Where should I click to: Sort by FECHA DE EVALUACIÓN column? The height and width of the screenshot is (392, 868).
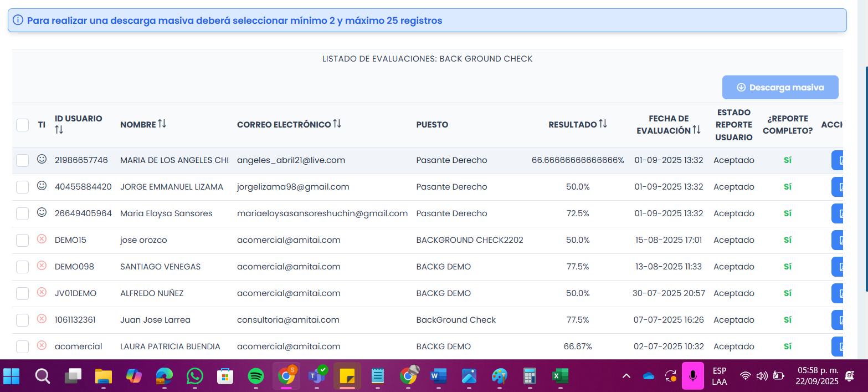tap(696, 130)
